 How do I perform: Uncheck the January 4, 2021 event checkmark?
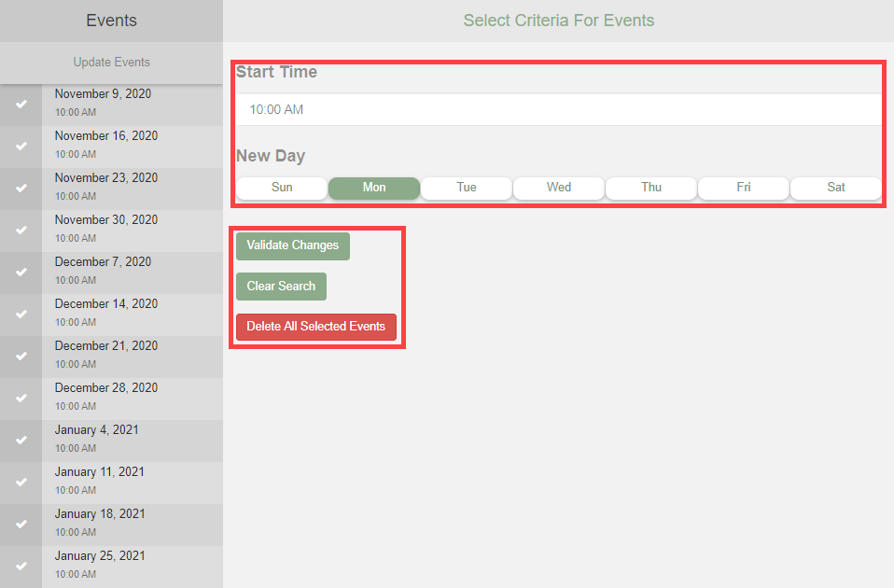[21, 440]
